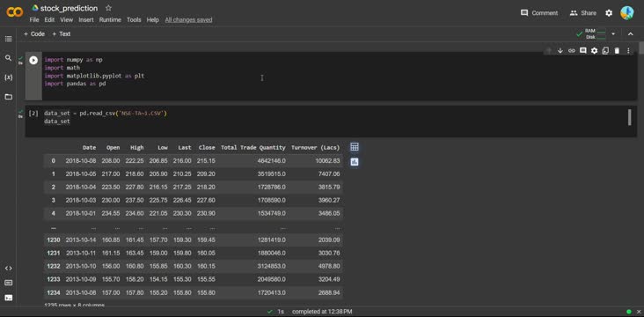Convert dataframe to interactive table
Image resolution: width=644 pixels, height=317 pixels.
click(355, 147)
